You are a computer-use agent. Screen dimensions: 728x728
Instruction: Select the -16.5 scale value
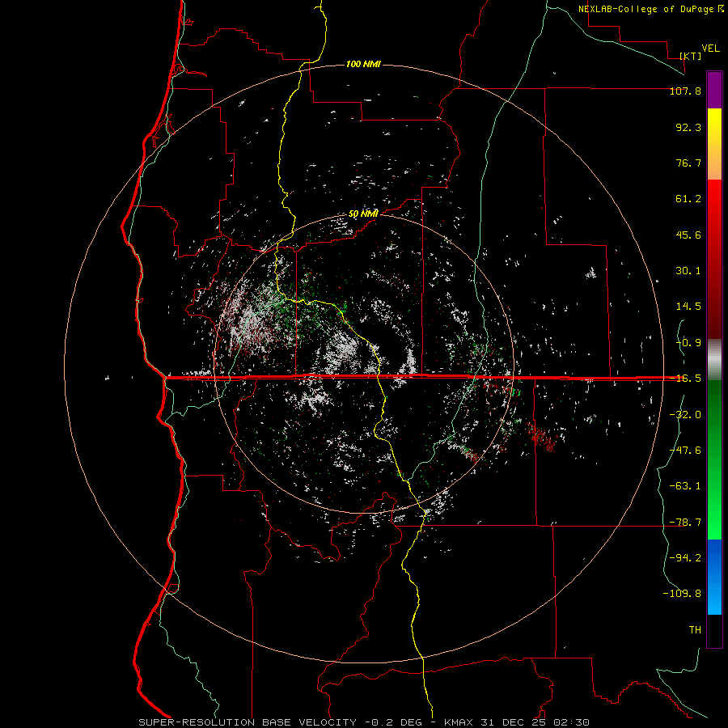click(685, 379)
